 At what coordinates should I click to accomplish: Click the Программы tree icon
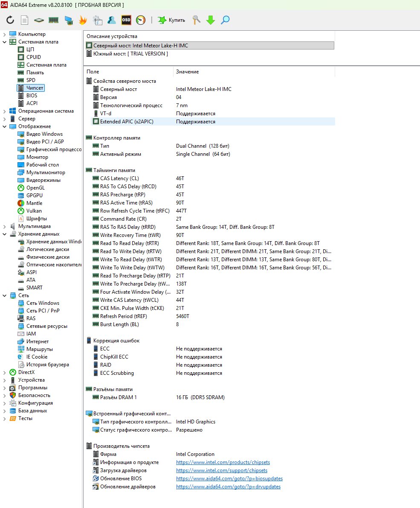[13, 388]
